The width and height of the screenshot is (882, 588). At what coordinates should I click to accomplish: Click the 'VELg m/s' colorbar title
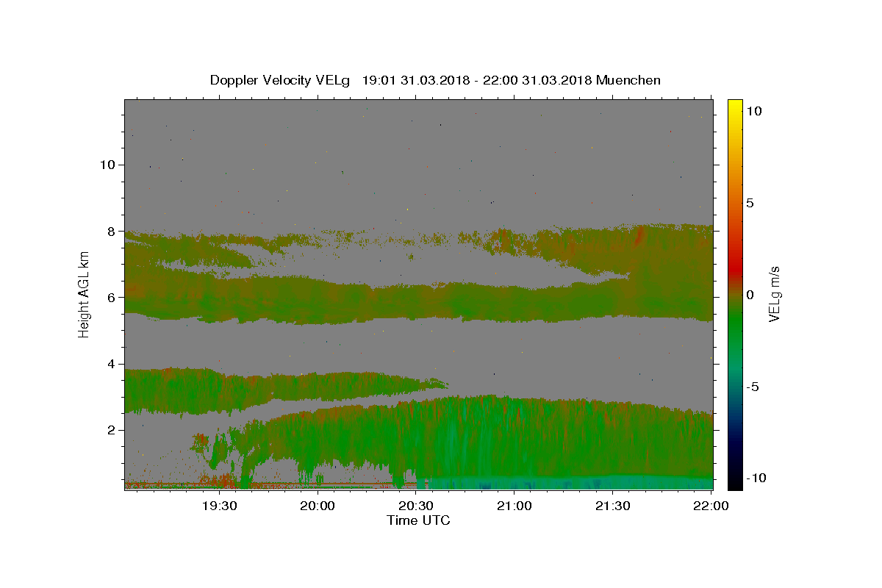(774, 295)
